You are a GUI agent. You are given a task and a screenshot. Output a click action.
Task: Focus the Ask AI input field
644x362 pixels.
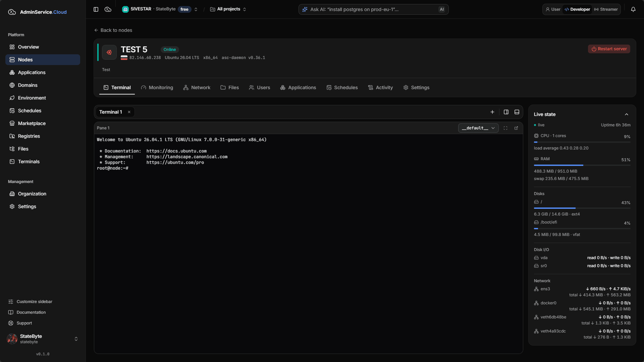[x=373, y=9]
